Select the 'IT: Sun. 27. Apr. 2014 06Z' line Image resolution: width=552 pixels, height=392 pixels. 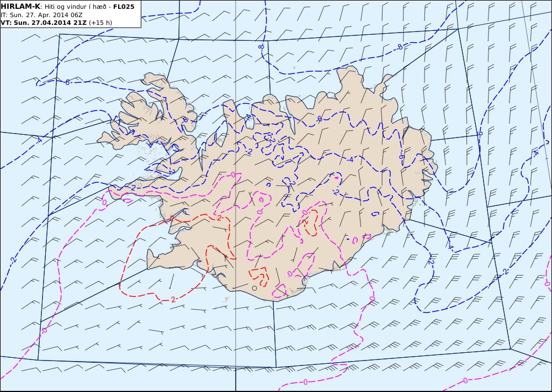pos(41,15)
